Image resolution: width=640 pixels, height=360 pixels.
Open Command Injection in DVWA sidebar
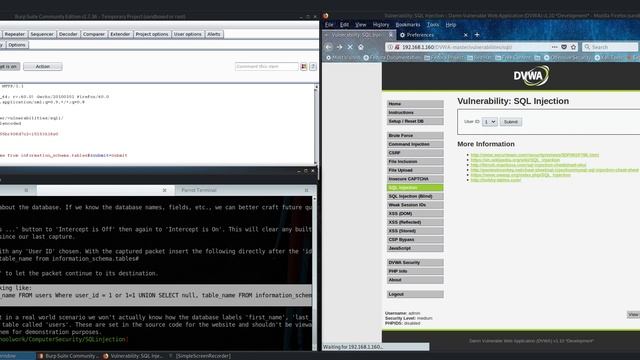coord(415,144)
